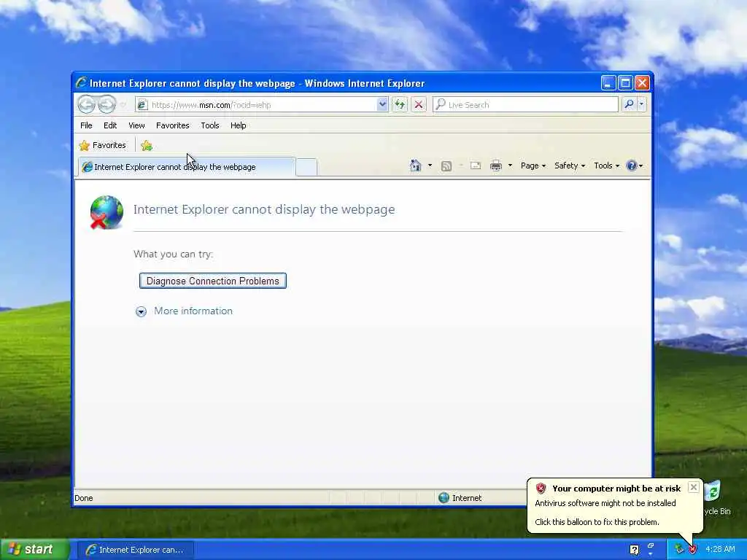Open the command bar Tools dropdown

(x=606, y=166)
